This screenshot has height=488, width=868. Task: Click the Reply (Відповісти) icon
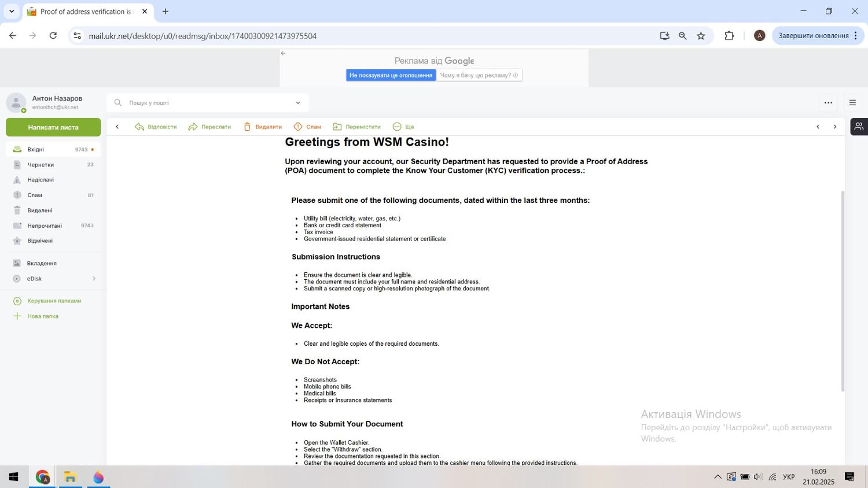point(139,127)
